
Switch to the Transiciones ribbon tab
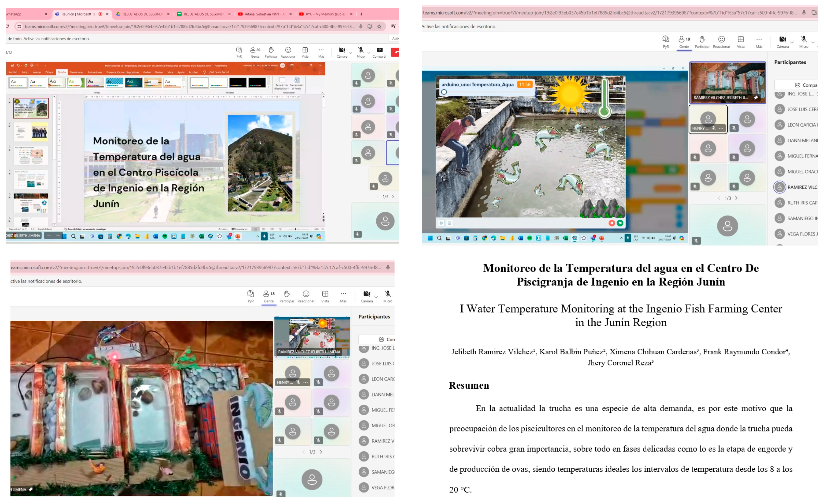(76, 72)
